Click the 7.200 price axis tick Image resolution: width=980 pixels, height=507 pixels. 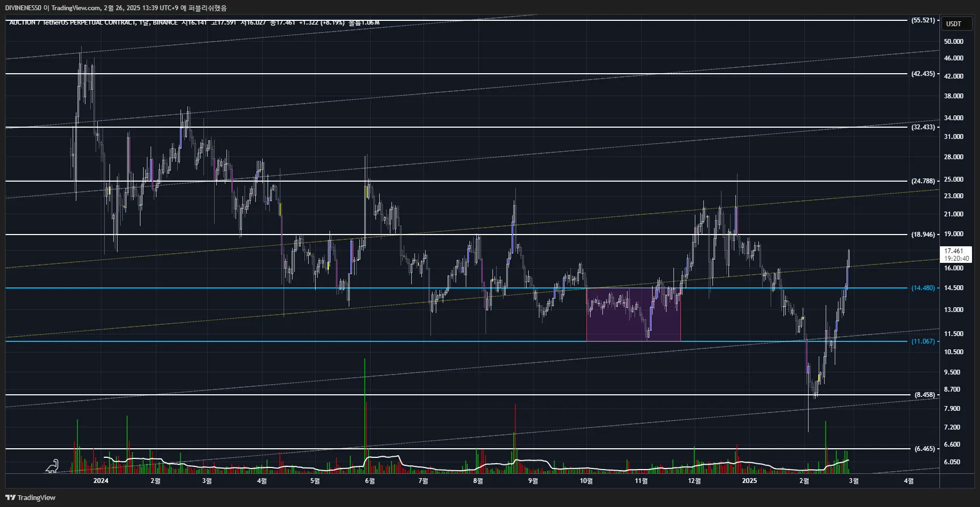tap(952, 427)
